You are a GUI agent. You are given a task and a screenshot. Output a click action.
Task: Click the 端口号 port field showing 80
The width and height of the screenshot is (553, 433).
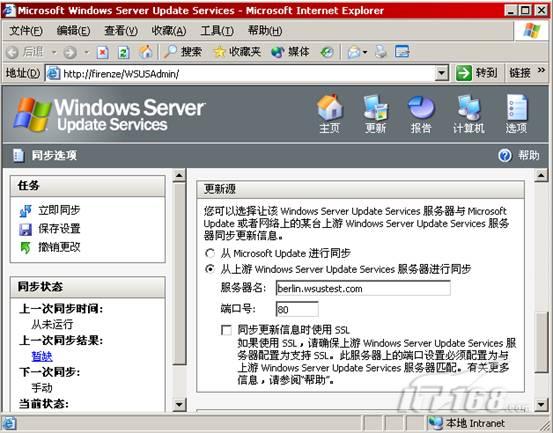297,309
